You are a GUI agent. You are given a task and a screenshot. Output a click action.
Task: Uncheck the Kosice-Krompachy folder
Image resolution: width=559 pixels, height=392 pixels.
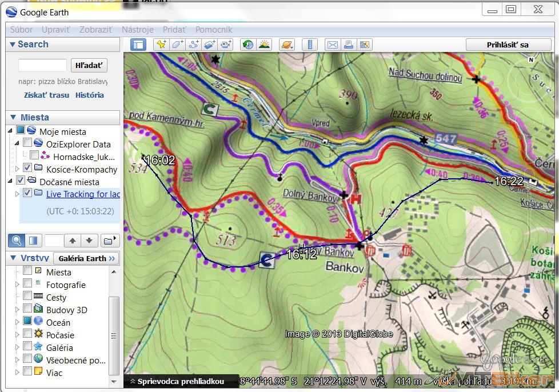27,168
